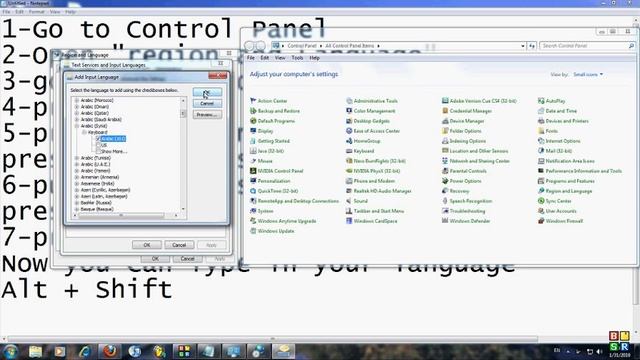Viewport: 640px width, 360px height.
Task: Click OK in Text Services dialog
Action: (x=147, y=245)
